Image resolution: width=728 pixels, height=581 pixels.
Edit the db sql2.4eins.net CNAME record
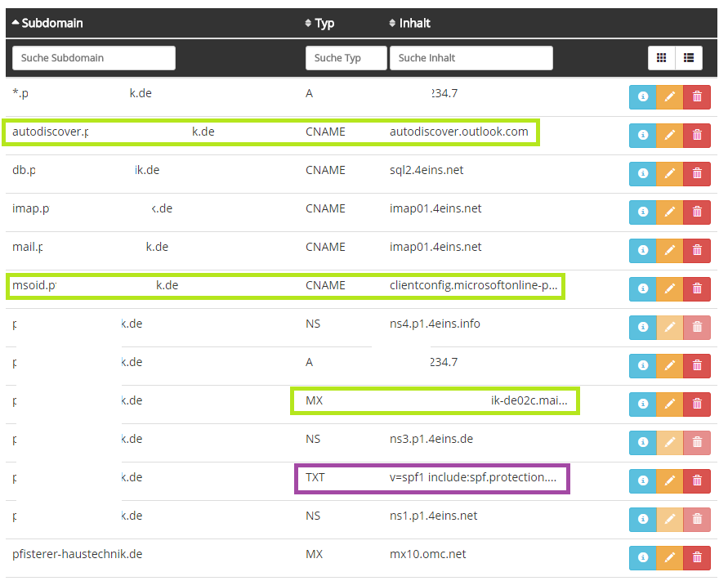669,174
